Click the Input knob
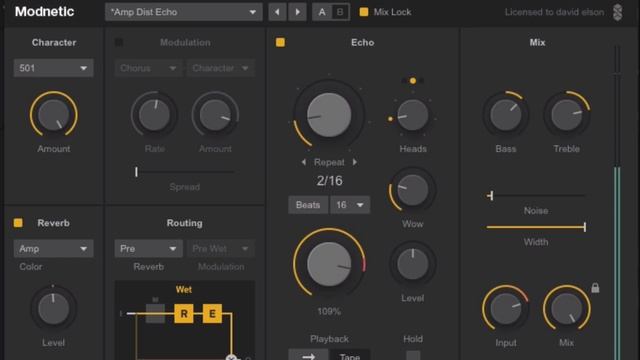 [x=506, y=309]
